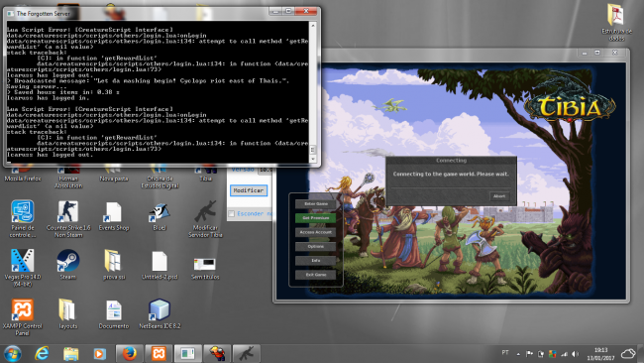This screenshot has width=644, height=363.
Task: Select the prova ssi folder icon
Action: [x=114, y=265]
